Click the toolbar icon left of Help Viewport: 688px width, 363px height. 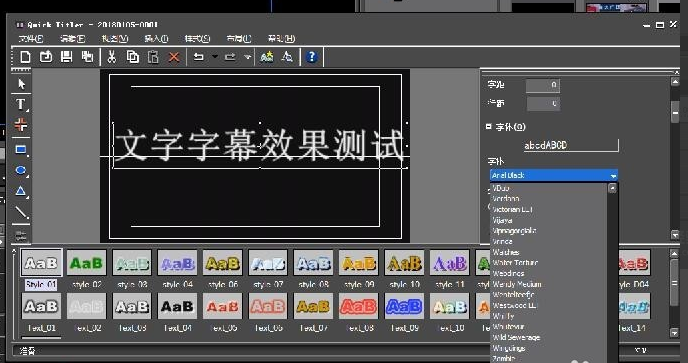click(287, 57)
